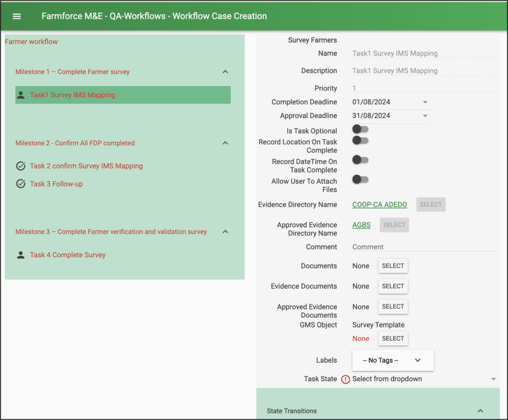508x420 pixels.
Task: Collapse Milestone 3 verification and validation section
Action: click(225, 231)
